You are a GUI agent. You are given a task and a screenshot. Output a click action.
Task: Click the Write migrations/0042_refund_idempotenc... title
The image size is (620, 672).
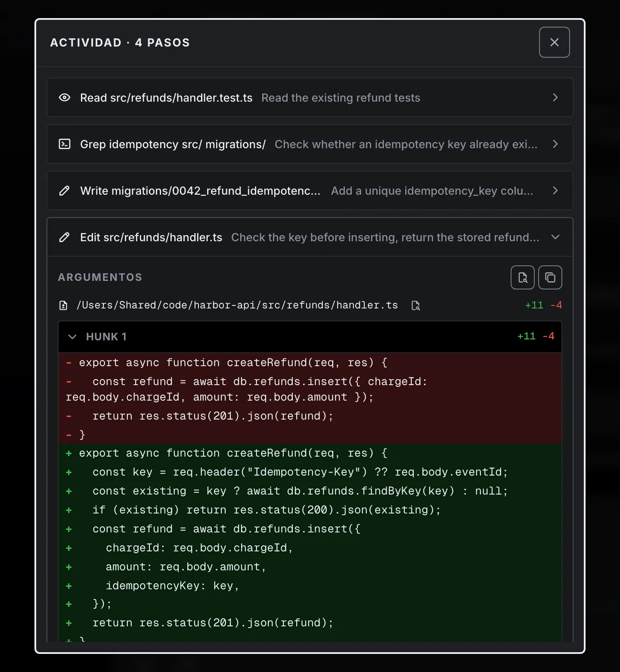coord(200,191)
